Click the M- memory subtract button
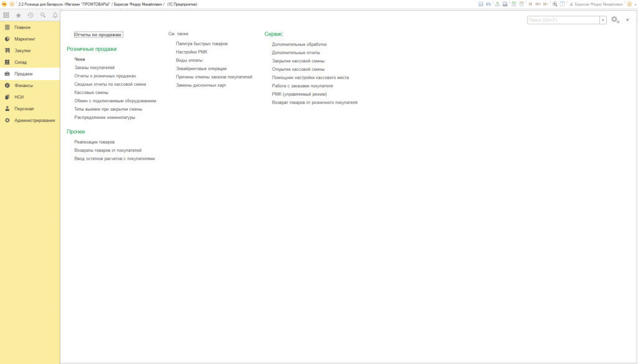This screenshot has width=638, height=364. [546, 4]
